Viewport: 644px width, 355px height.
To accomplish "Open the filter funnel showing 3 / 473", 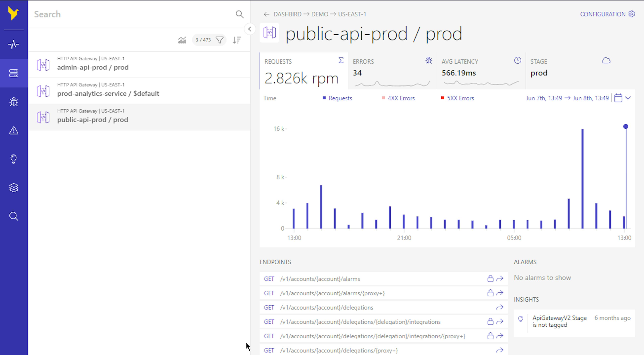I will point(209,40).
